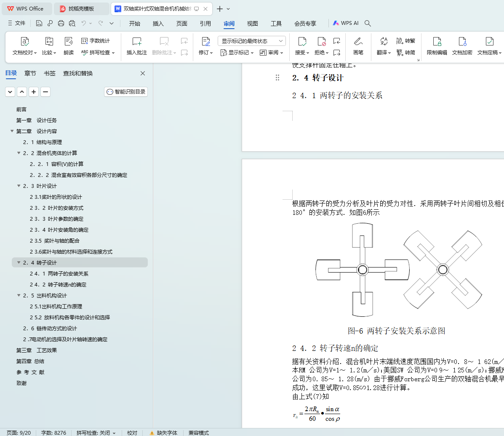Open print preview from quick access toolbar
Image resolution: width=504 pixels, height=436 pixels.
coord(72,23)
